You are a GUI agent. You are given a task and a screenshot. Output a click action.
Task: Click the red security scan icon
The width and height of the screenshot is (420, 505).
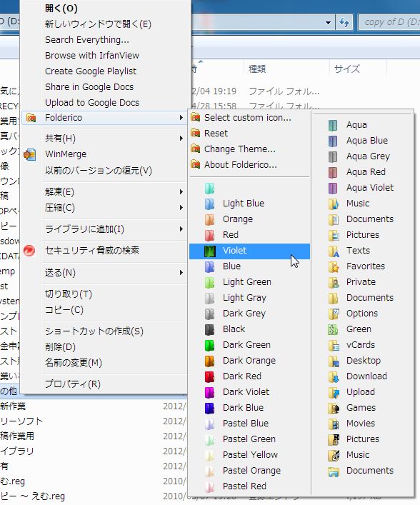click(x=29, y=250)
